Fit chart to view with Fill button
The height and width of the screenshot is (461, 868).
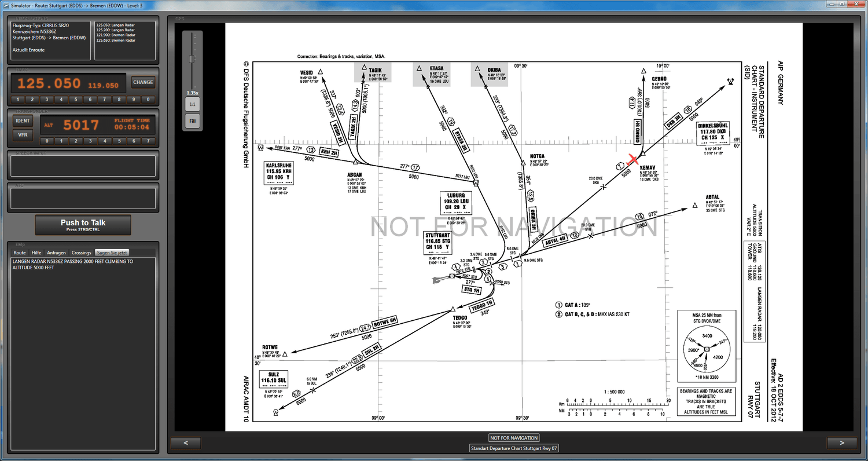point(192,122)
